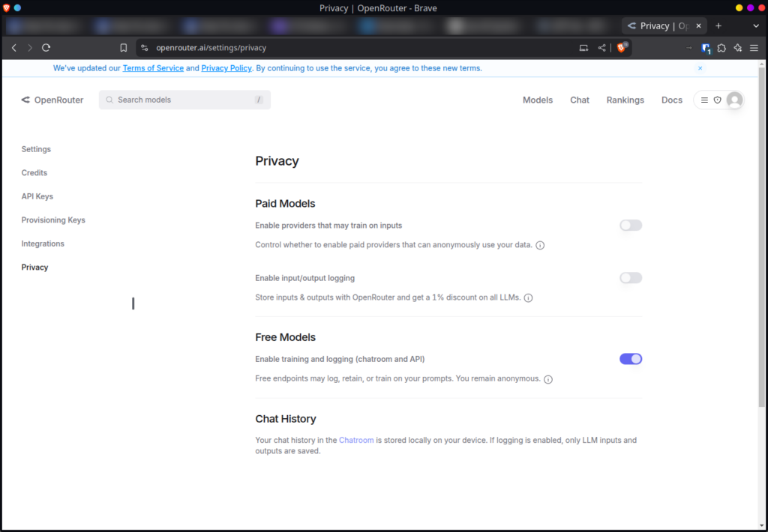Open site information icon next to URL
The width and height of the screenshot is (768, 532).
(x=145, y=47)
